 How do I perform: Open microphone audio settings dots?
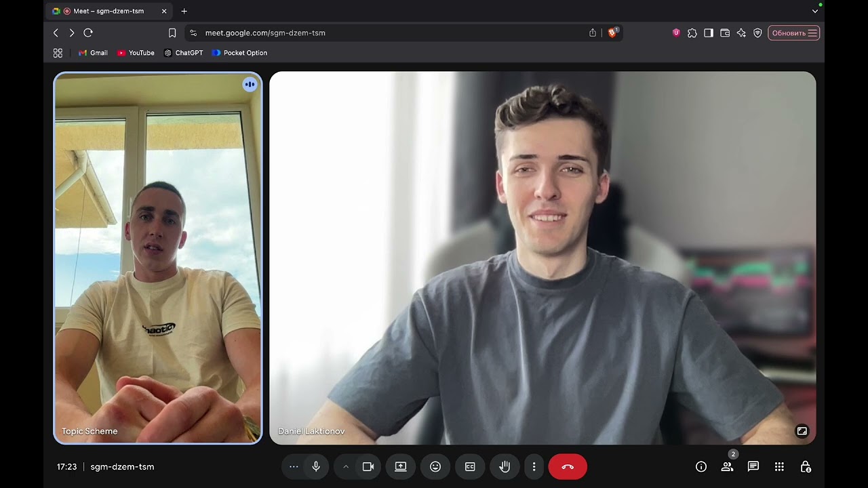294,466
